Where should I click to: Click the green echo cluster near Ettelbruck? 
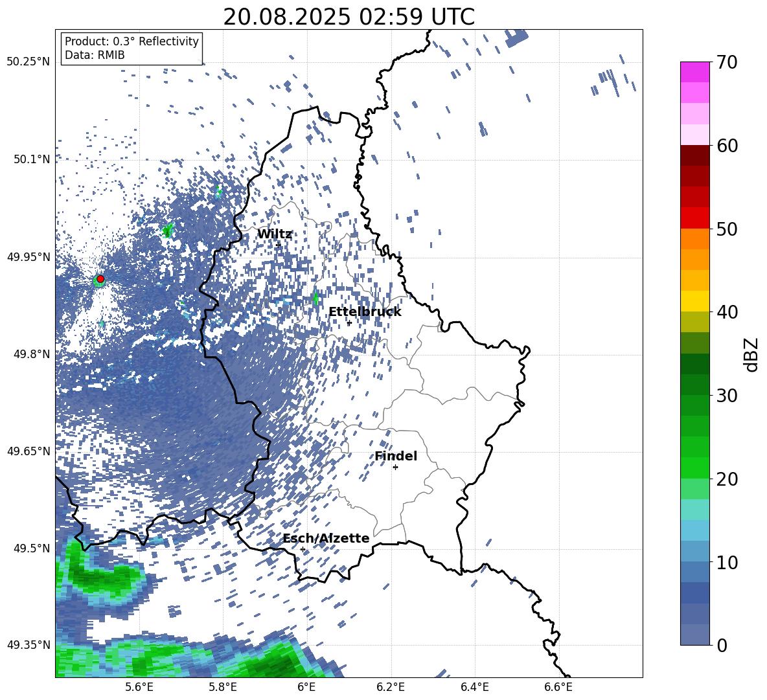point(315,297)
